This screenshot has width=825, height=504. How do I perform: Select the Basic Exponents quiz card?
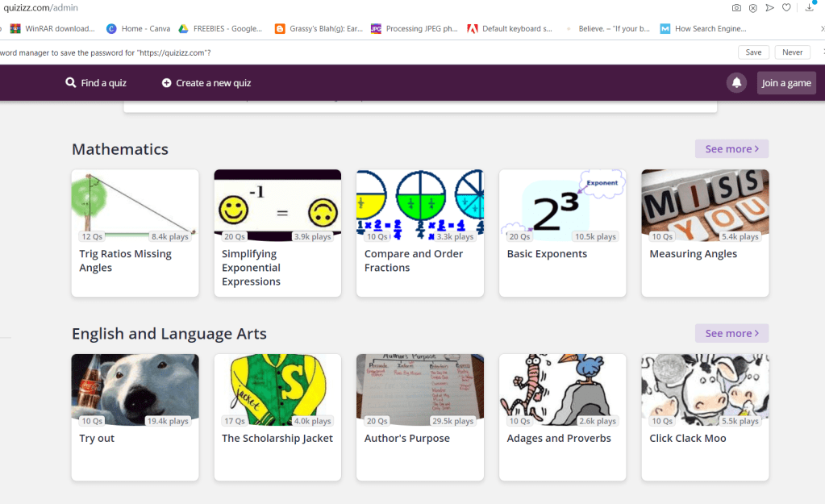click(x=562, y=232)
